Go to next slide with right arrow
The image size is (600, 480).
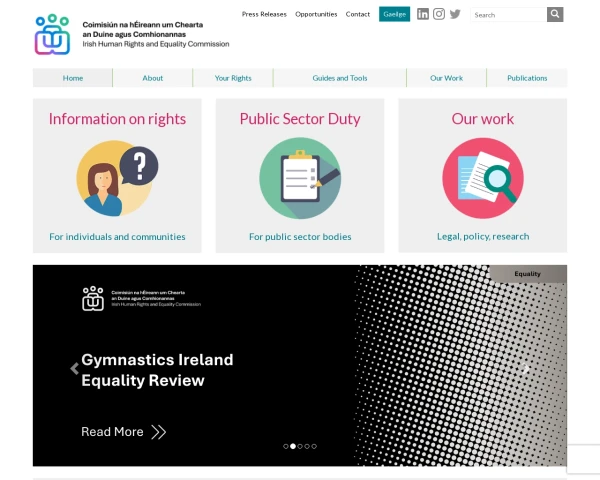click(x=526, y=369)
